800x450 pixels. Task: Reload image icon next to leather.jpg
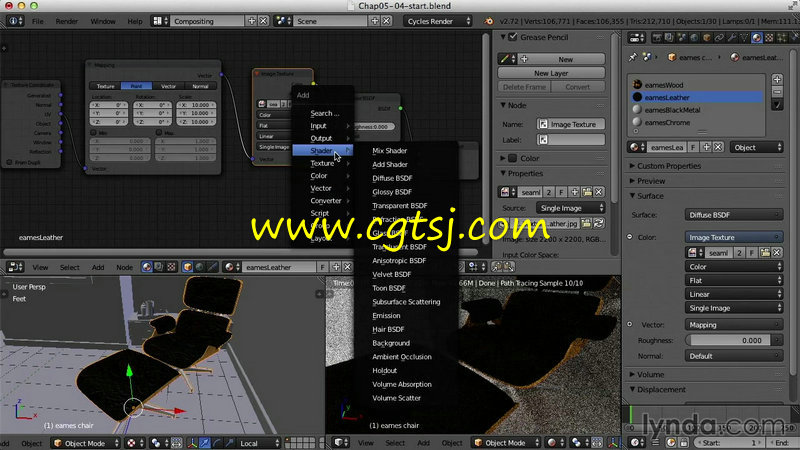tap(599, 223)
